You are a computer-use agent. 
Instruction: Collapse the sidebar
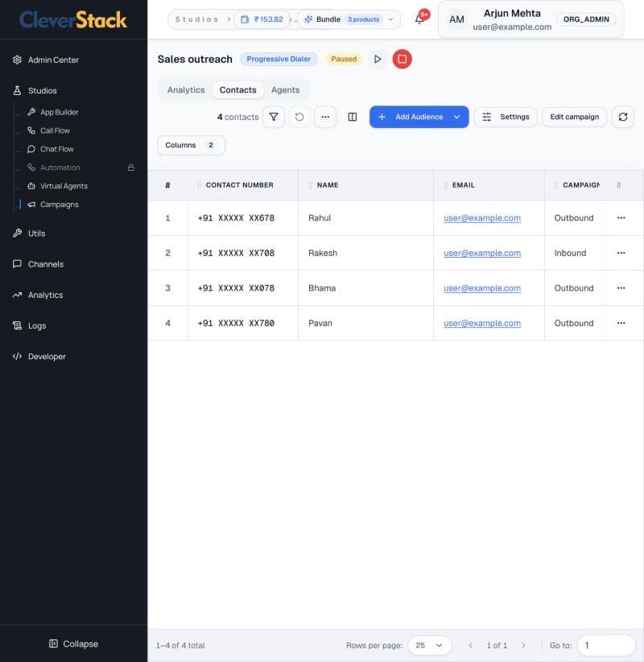coord(74,643)
